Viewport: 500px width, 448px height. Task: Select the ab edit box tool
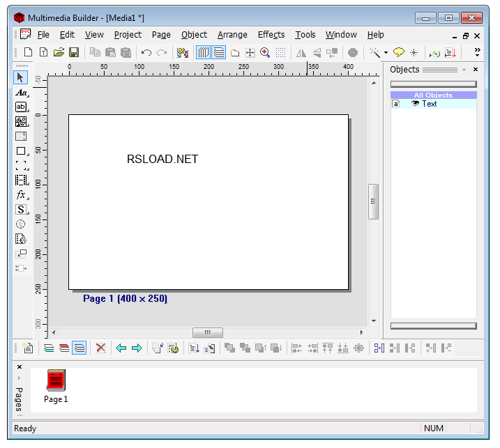[x=22, y=107]
